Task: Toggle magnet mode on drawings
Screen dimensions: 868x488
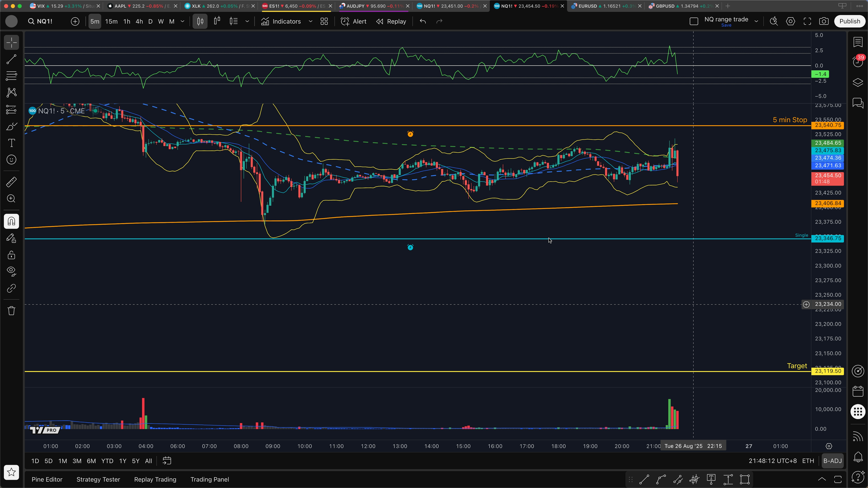Action: point(11,221)
